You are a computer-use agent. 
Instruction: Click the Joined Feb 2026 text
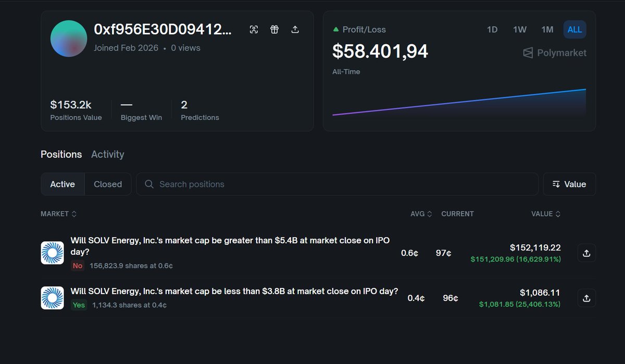[126, 48]
